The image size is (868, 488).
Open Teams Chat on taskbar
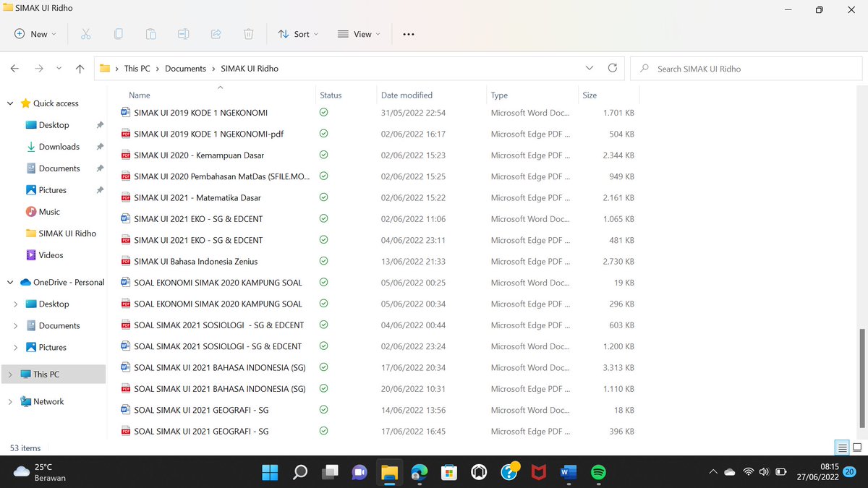point(359,472)
